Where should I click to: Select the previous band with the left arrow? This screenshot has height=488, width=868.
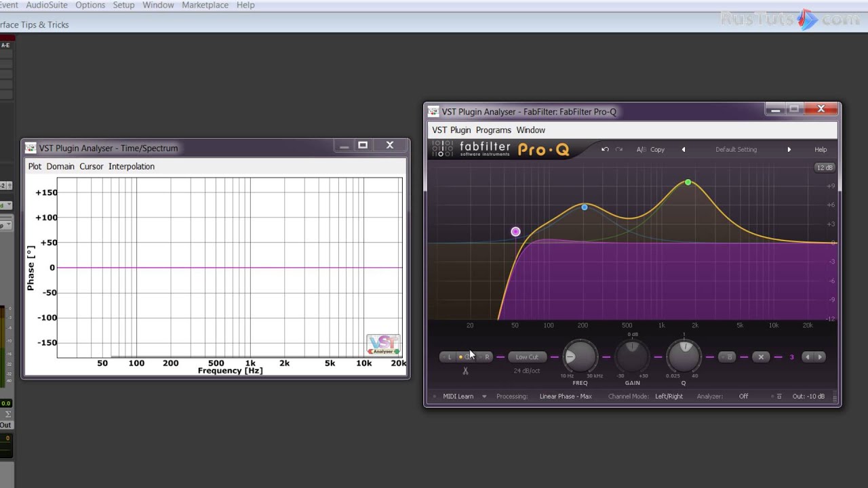point(807,357)
